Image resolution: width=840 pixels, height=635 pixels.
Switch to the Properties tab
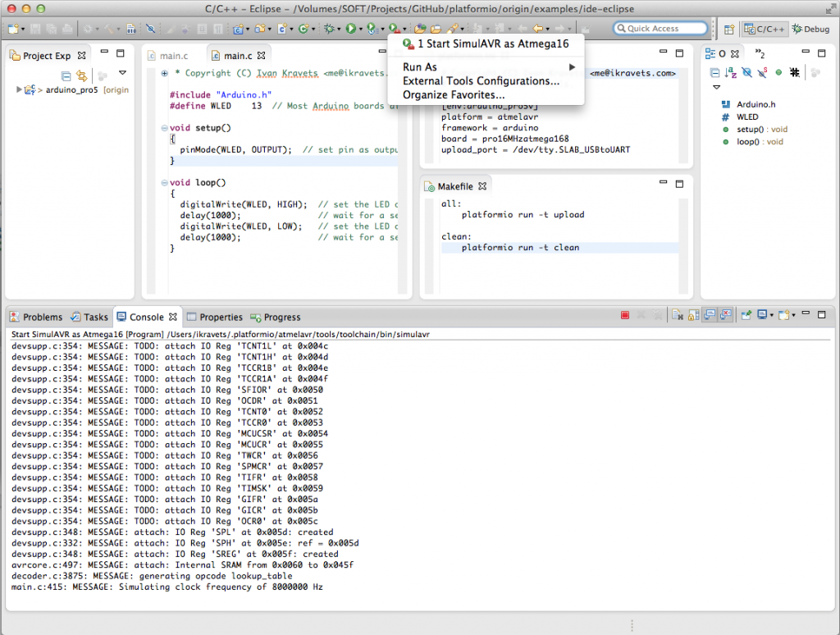coord(215,317)
